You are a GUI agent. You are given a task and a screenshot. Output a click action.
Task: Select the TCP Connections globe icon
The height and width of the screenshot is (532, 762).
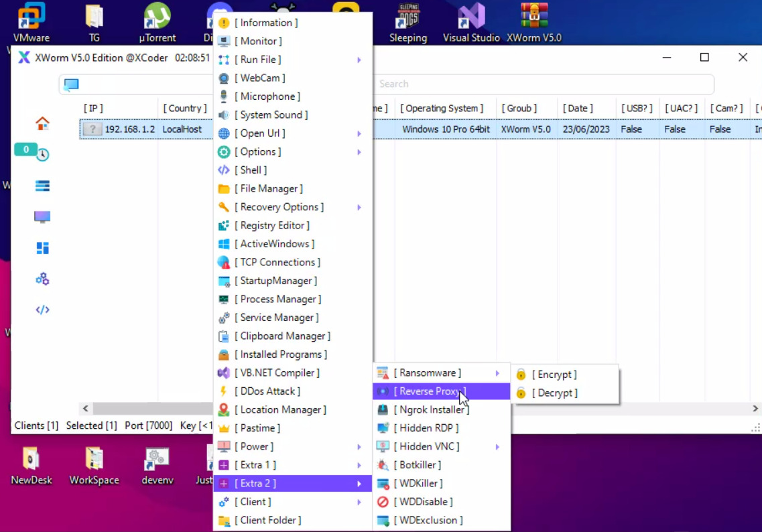(x=224, y=263)
